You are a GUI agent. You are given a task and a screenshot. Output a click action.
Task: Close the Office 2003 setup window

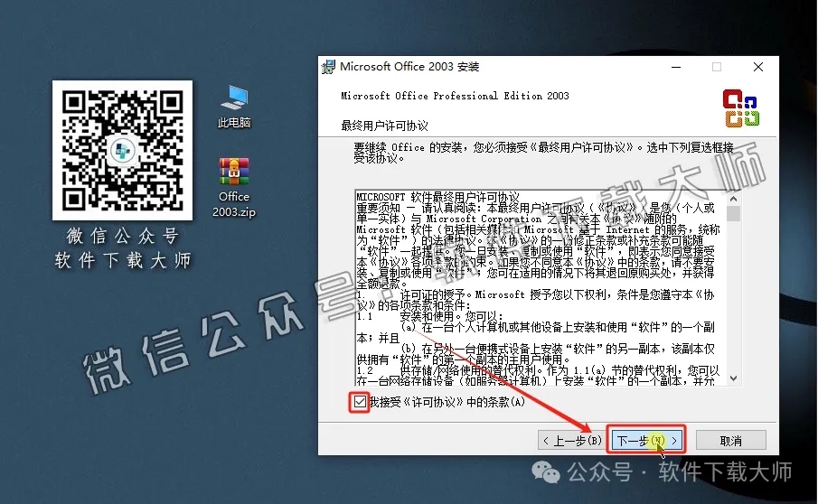(758, 67)
